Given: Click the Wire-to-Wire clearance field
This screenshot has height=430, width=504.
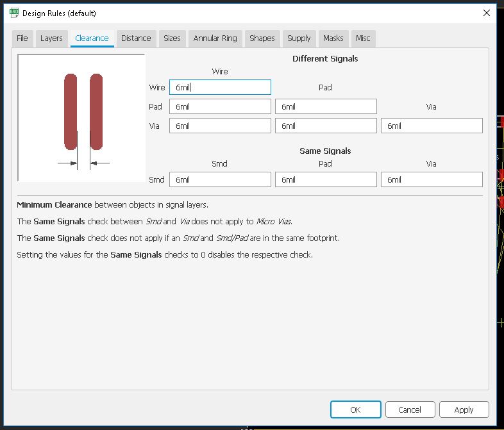Looking at the screenshot, I should point(220,87).
